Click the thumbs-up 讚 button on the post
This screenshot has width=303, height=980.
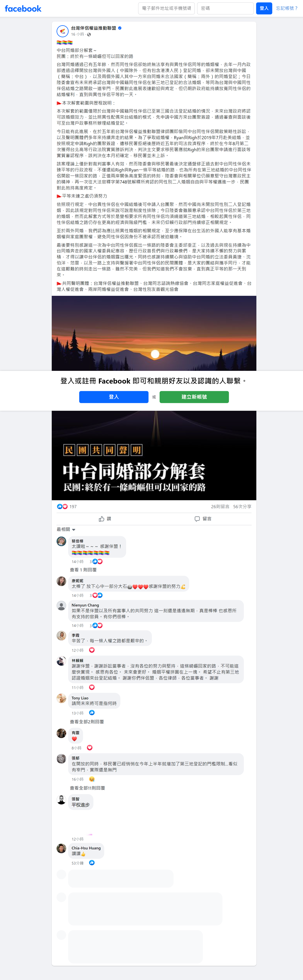point(105,519)
